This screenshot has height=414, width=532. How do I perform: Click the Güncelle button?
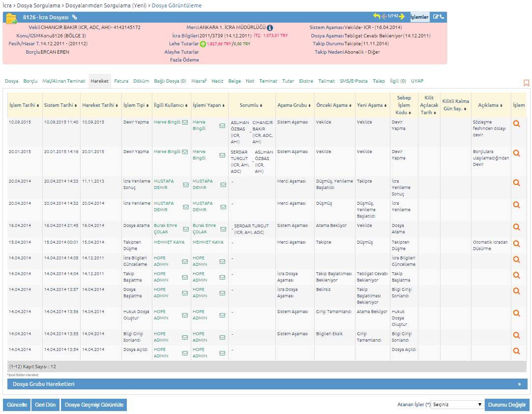(x=17, y=405)
